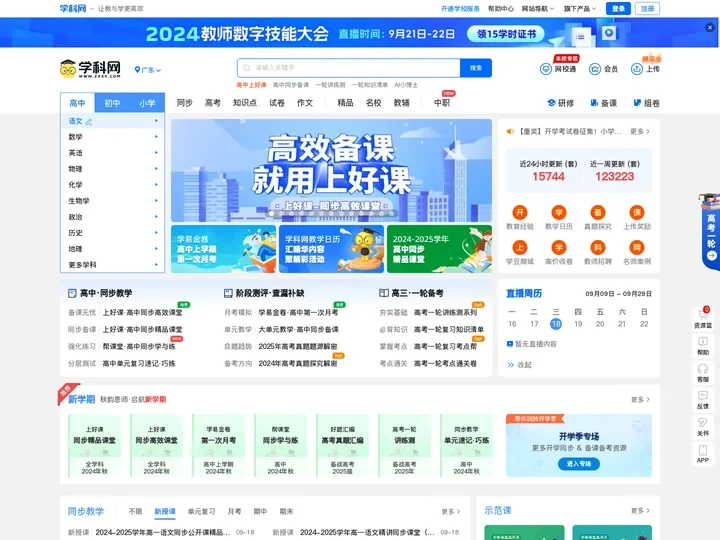Viewport: 720px width, 540px height.
Task: Click the 关怀 sidebar icon
Action: [703, 427]
